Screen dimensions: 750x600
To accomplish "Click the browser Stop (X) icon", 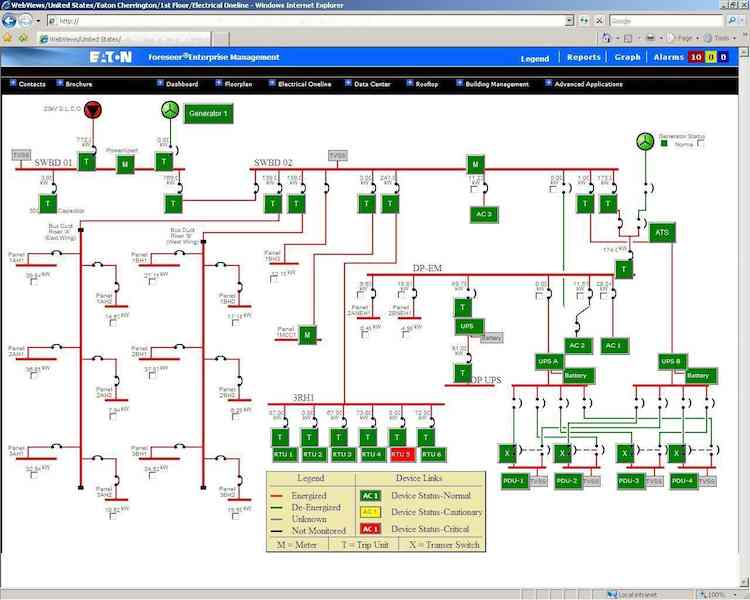I will click(599, 21).
